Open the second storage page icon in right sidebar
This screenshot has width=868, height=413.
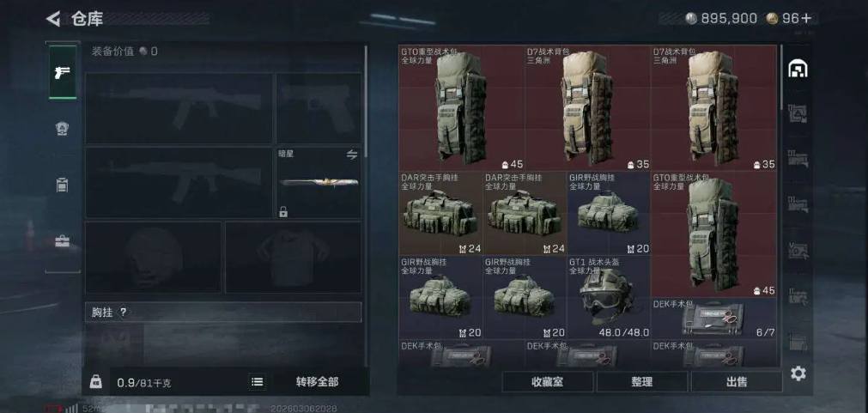(x=798, y=113)
